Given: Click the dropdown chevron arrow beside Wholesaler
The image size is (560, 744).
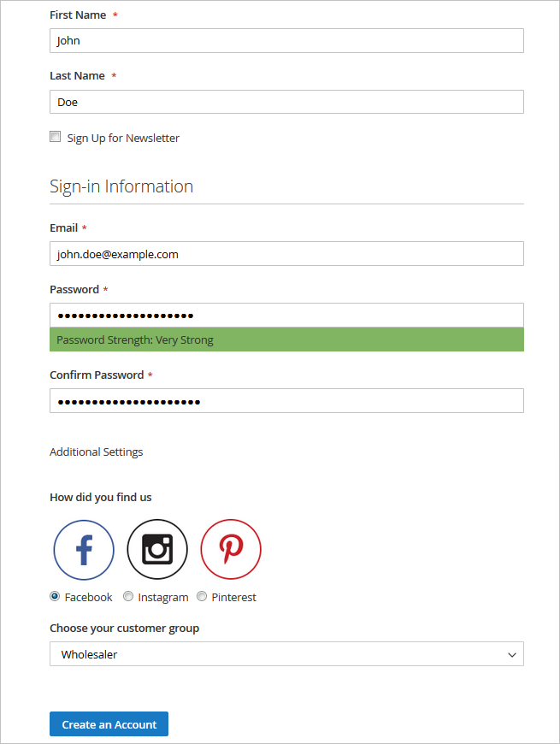Looking at the screenshot, I should tap(512, 654).
